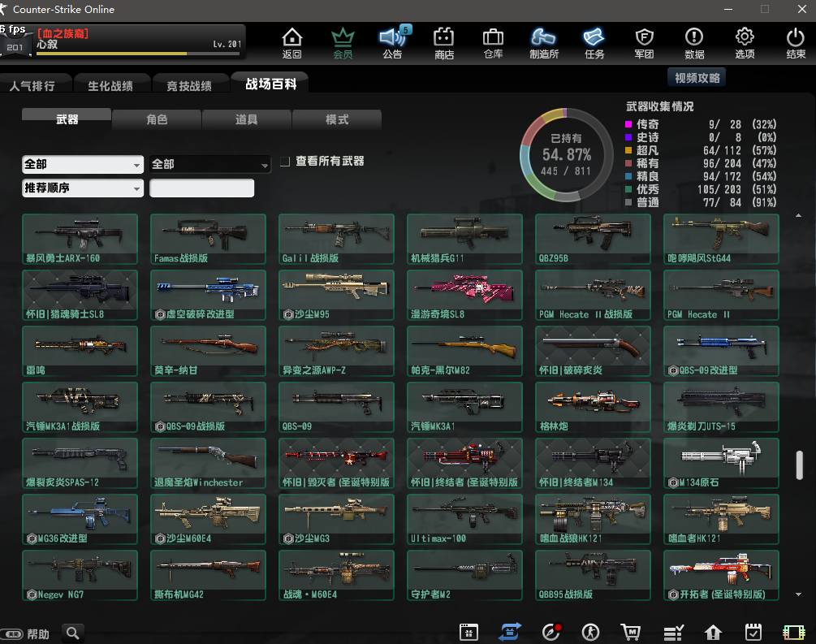Select the 模式 category tab
This screenshot has width=816, height=644.
pos(337,119)
